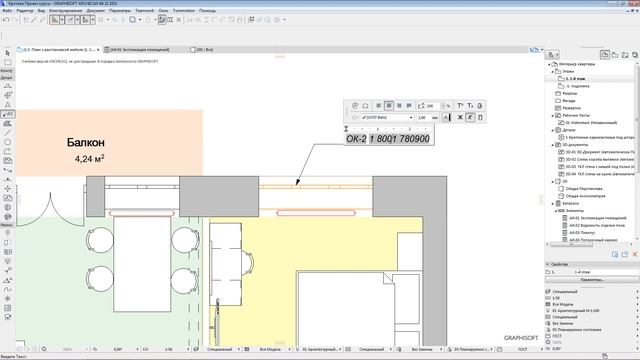Open text pen color swatch in text toolbar
This screenshot has height=360, width=640.
pos(447,118)
